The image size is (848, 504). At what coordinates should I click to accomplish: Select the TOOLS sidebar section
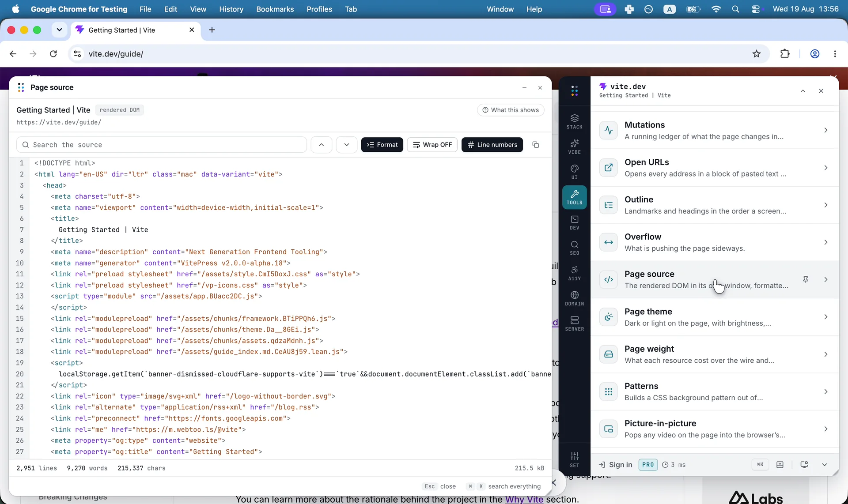(x=574, y=197)
